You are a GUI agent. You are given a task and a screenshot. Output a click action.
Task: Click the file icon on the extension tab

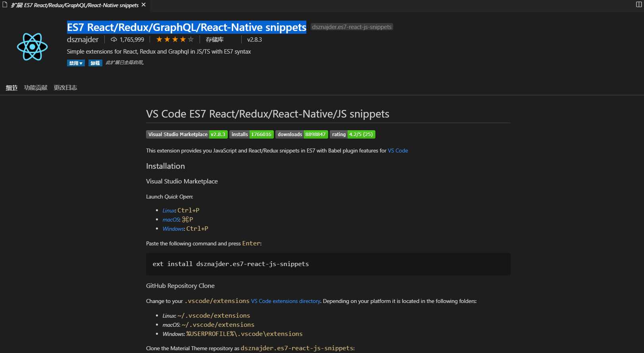click(x=5, y=5)
